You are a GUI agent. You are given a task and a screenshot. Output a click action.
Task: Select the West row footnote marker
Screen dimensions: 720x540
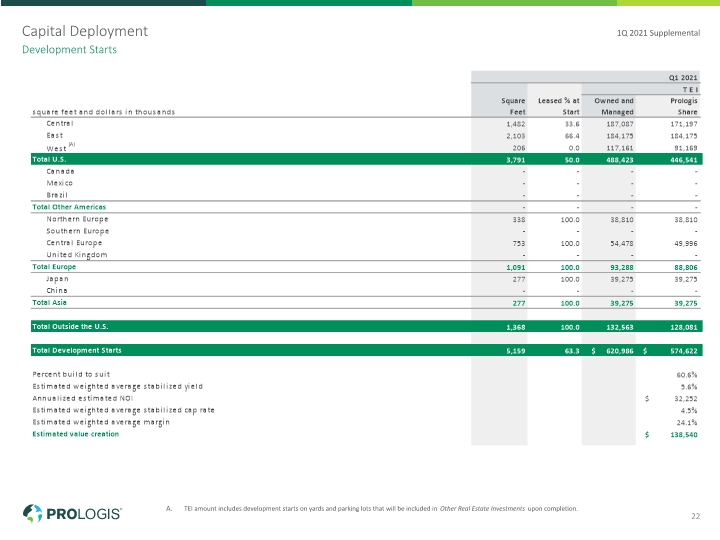click(x=72, y=144)
